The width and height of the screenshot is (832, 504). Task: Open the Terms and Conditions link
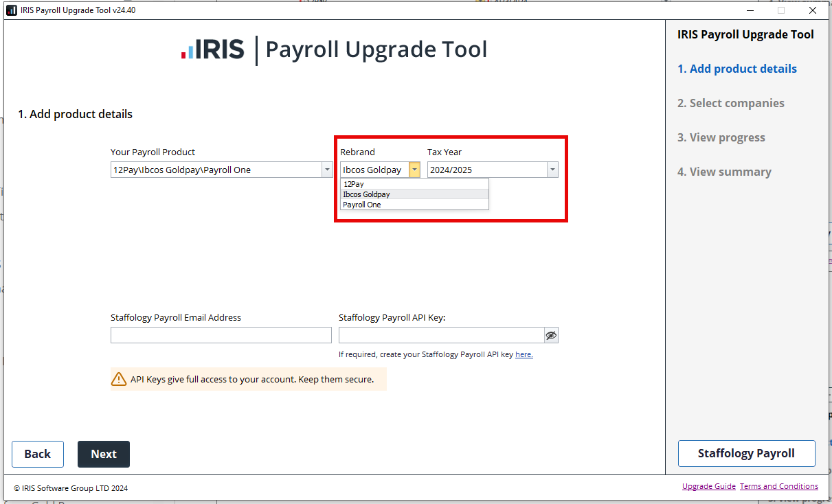coord(779,486)
